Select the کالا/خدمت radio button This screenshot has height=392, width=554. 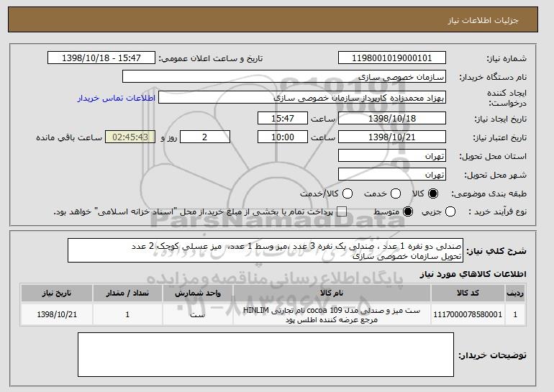[x=348, y=193]
